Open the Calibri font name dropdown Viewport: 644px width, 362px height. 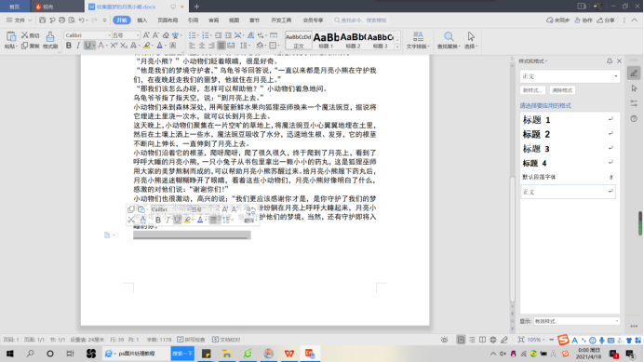click(109, 35)
